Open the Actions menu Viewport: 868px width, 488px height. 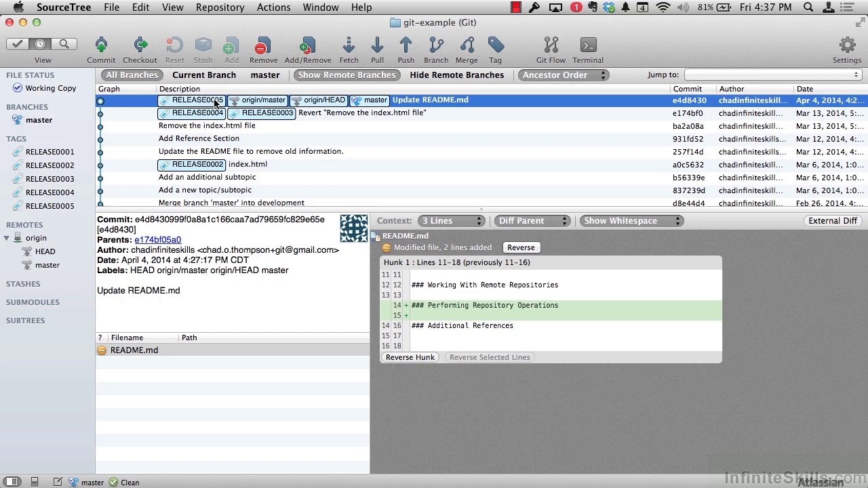pos(273,7)
